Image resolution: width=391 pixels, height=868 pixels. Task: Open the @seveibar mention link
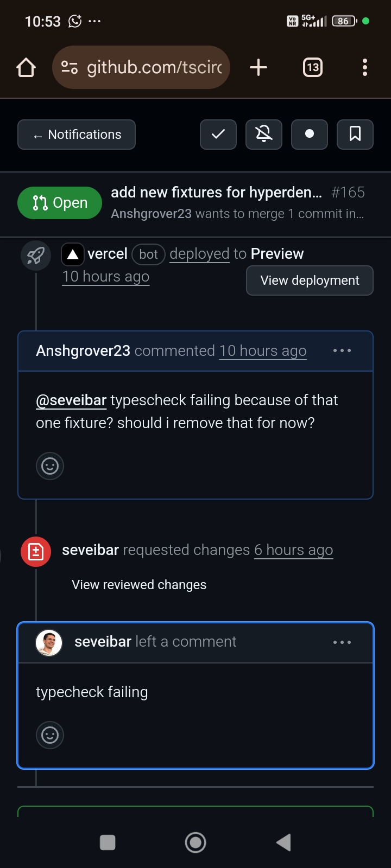(71, 400)
